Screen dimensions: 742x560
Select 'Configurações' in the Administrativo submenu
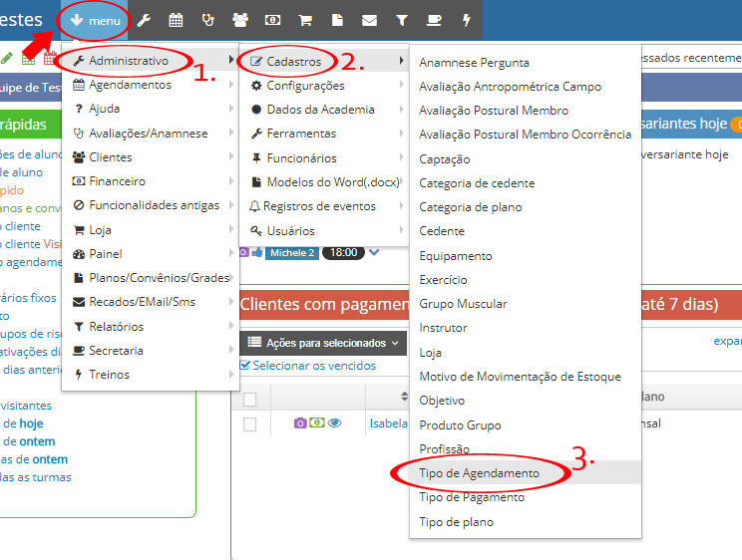point(305,86)
